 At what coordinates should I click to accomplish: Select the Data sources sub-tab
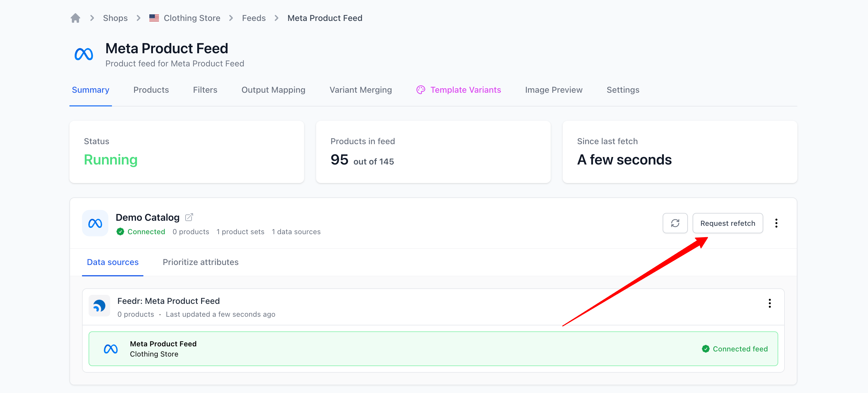113,262
